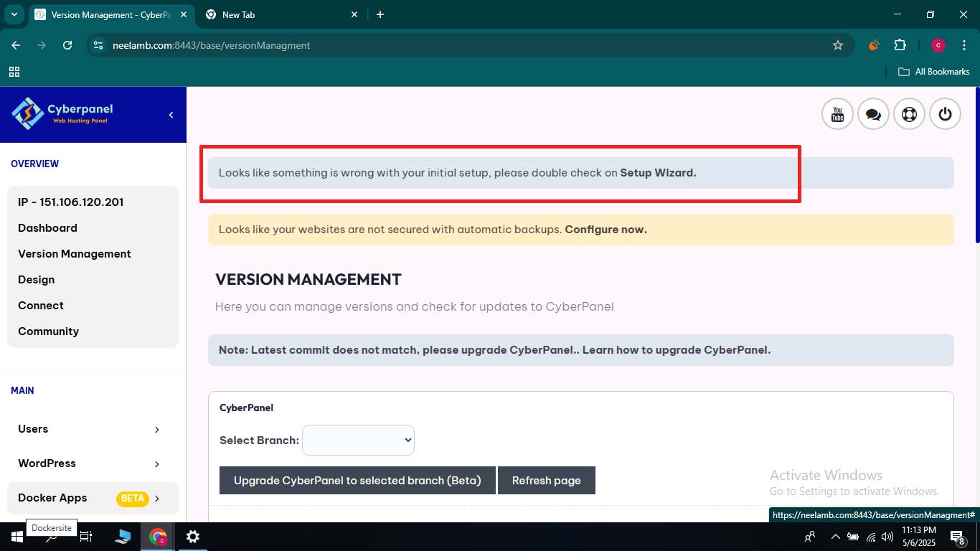Click the BETA badge on Docker Apps
Viewport: 980px width, 551px height.
pos(132,498)
